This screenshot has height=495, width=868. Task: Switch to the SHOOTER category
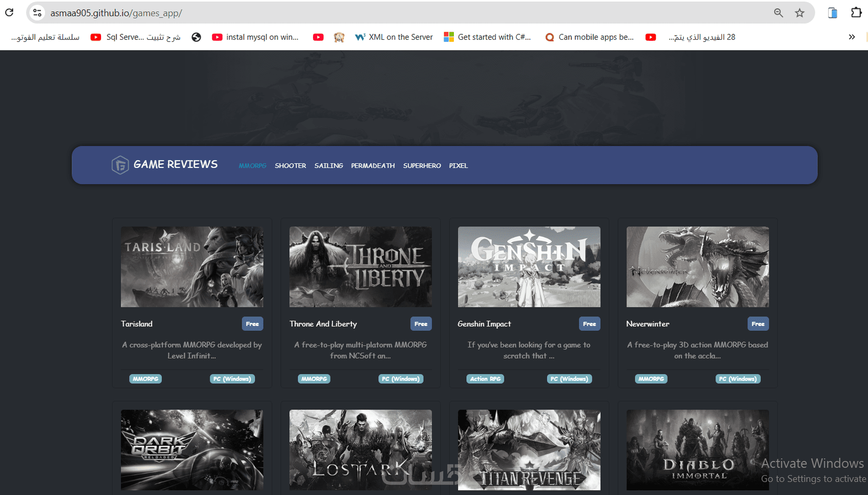pyautogui.click(x=290, y=165)
